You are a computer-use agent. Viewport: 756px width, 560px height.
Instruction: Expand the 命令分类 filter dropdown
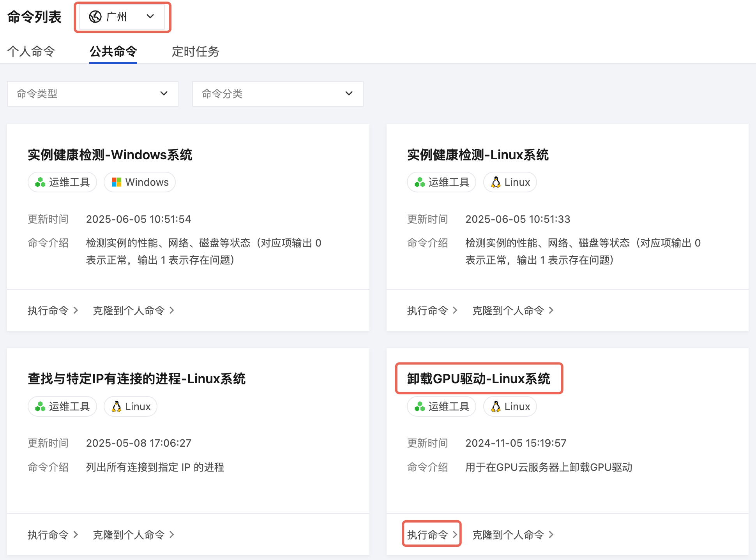[277, 94]
